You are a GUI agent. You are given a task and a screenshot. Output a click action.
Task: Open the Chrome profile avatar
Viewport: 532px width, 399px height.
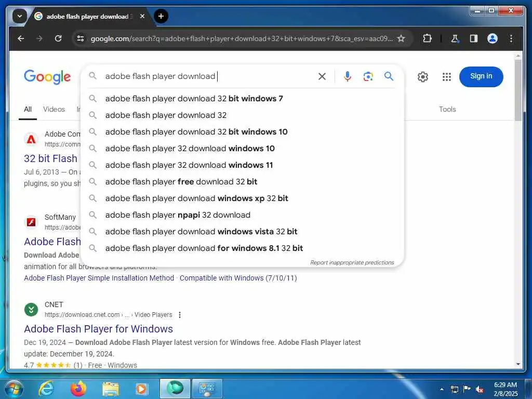[493, 38]
